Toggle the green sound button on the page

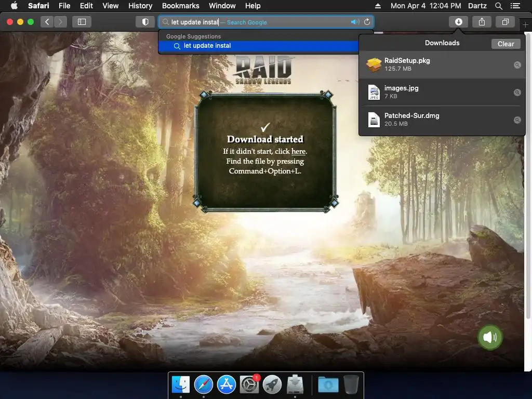[489, 337]
